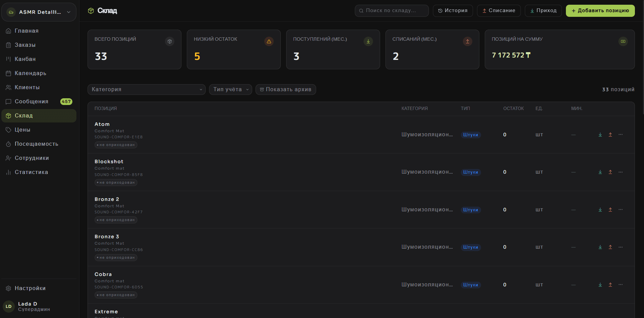Viewport: 644px width, 318px height.
Task: Open Цены in the sidebar
Action: click(x=39, y=130)
